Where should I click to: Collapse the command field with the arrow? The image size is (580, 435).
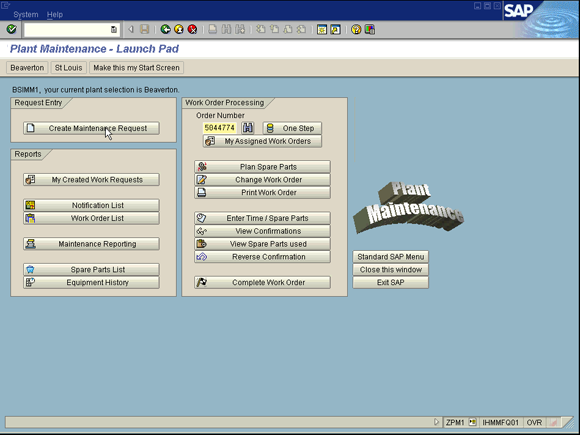131,29
